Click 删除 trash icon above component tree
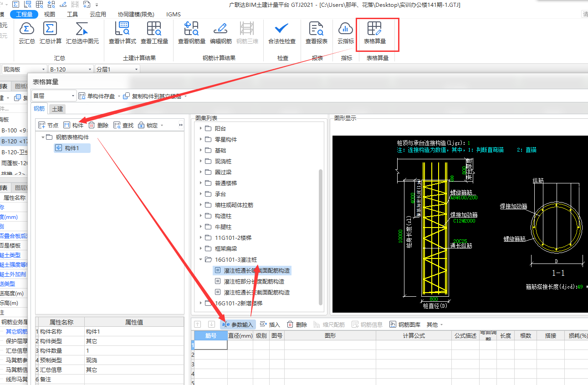The image size is (588, 385). pos(92,125)
